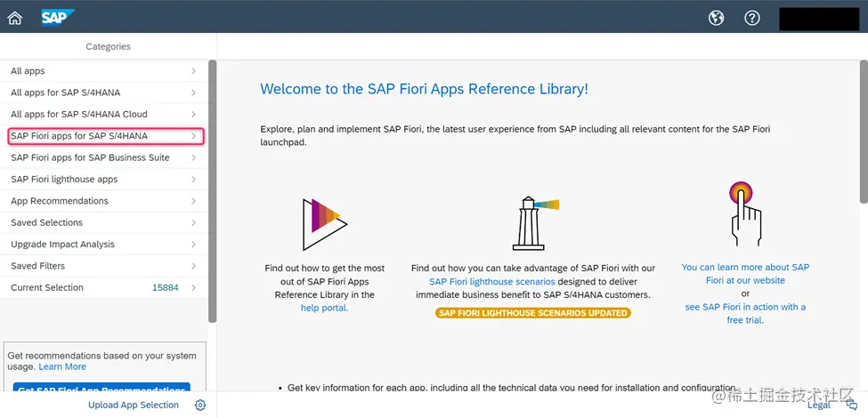Click the chat feedback icon near Legal
Image resolution: width=868 pixels, height=418 pixels.
[x=852, y=406]
